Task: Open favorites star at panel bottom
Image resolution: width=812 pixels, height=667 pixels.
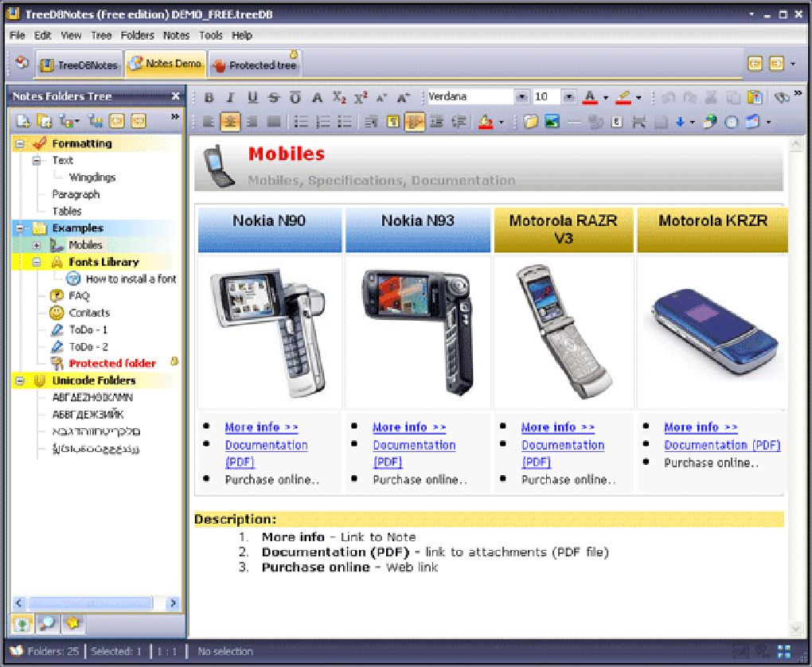Action: tap(72, 624)
